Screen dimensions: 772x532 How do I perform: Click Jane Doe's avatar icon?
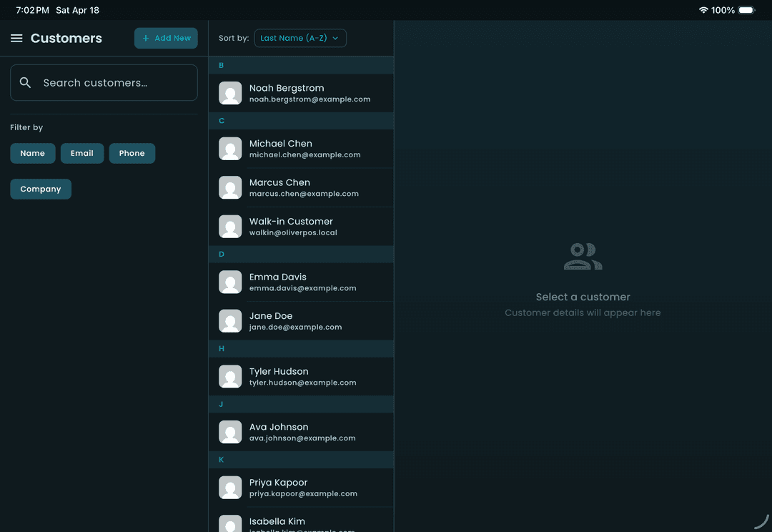[230, 321]
